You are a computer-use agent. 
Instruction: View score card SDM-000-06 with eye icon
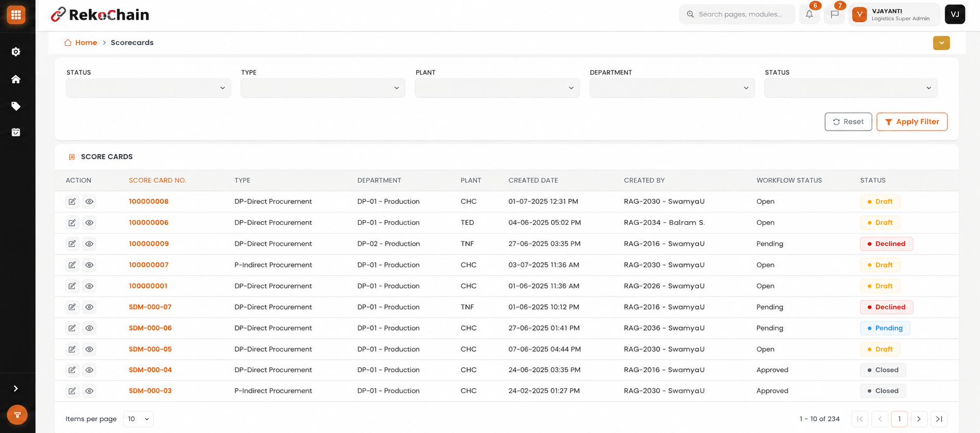click(x=89, y=328)
